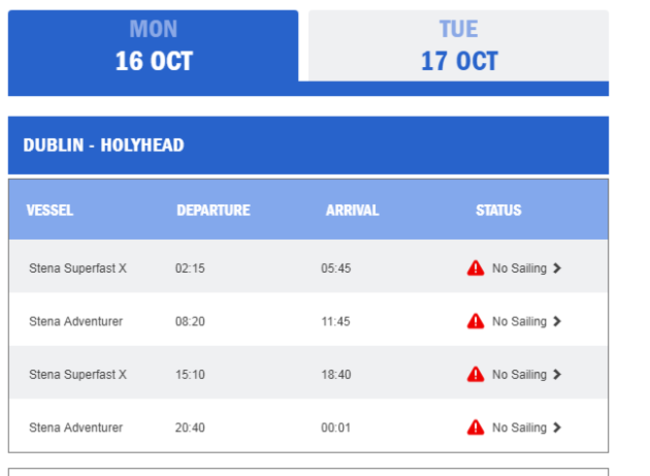Click the VESSEL column header
The width and height of the screenshot is (650, 476).
(50, 210)
